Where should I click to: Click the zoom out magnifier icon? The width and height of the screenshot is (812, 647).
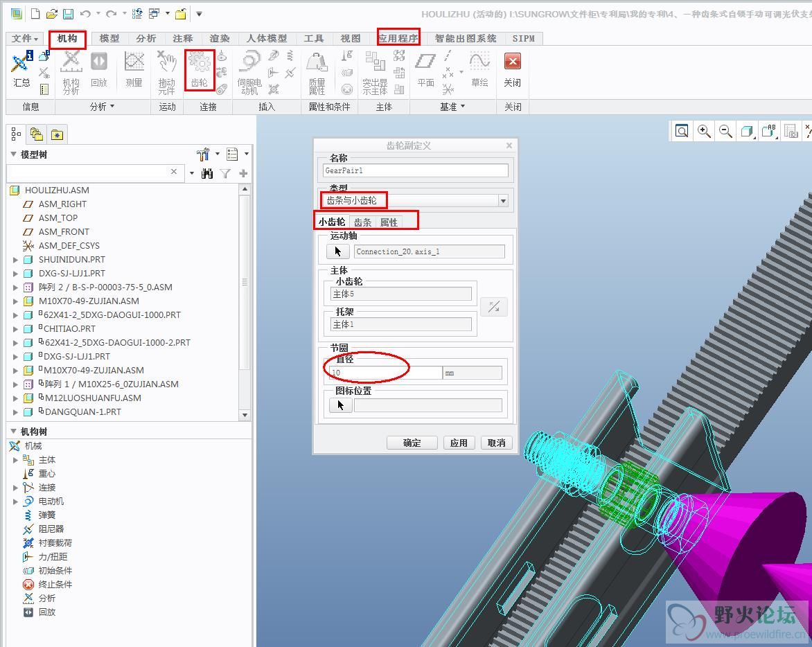(x=725, y=132)
